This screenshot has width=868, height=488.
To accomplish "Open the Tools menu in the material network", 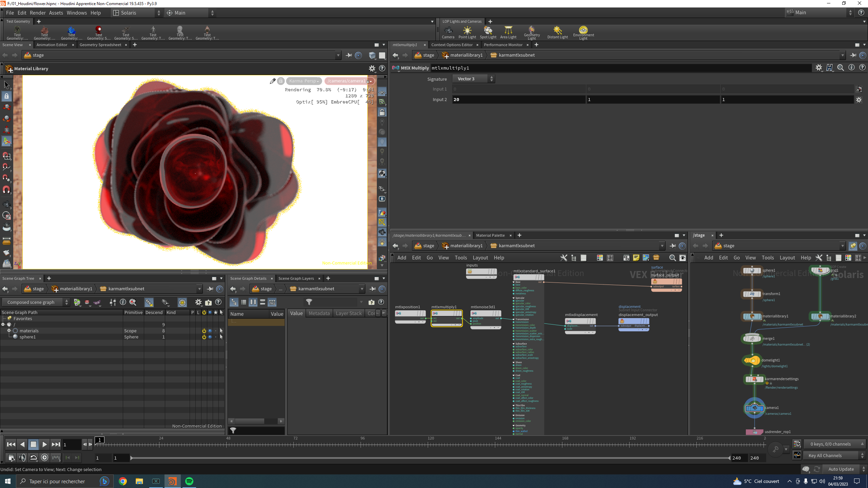I will (x=461, y=258).
